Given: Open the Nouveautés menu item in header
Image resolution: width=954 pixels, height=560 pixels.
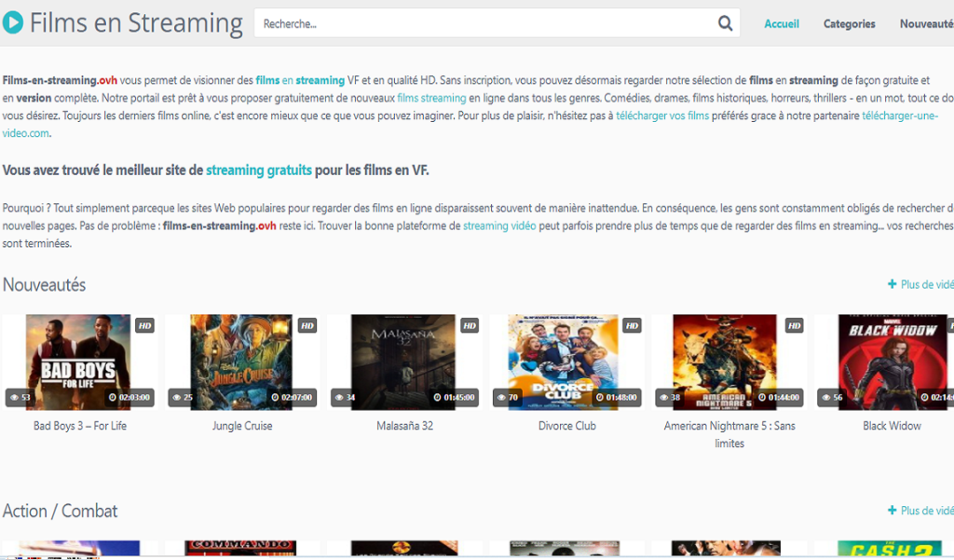Looking at the screenshot, I should coord(927,23).
